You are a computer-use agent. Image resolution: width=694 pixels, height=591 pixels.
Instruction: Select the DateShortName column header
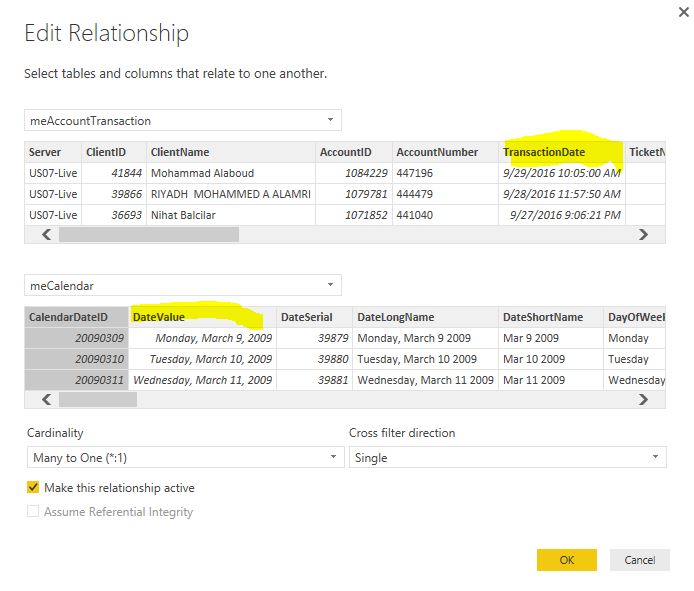click(x=551, y=317)
